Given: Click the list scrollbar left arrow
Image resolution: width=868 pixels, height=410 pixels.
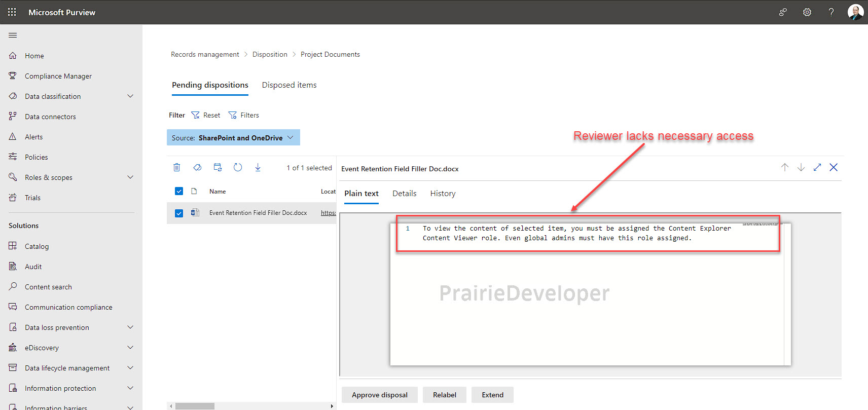Looking at the screenshot, I should (x=171, y=406).
